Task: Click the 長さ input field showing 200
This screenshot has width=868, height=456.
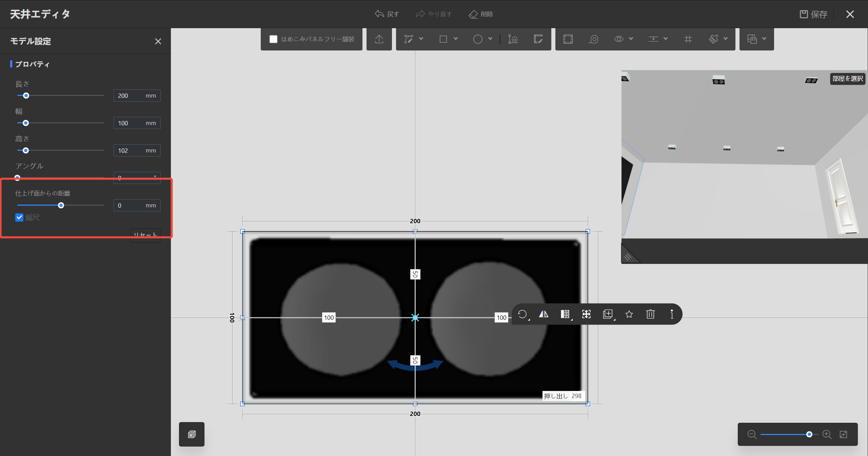Action: pyautogui.click(x=137, y=96)
